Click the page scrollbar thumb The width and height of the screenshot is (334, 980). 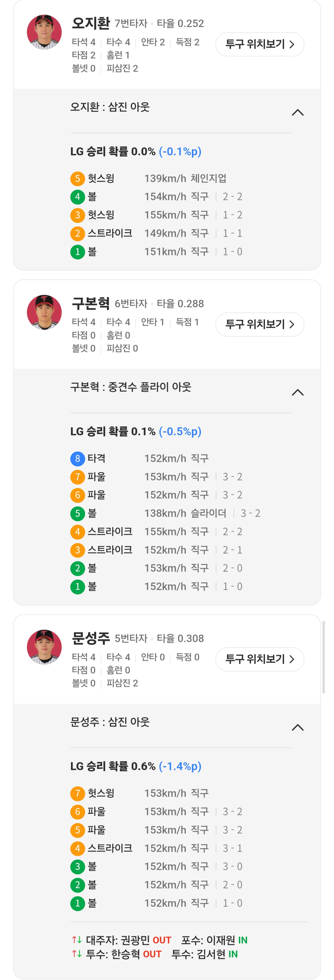coord(323,657)
